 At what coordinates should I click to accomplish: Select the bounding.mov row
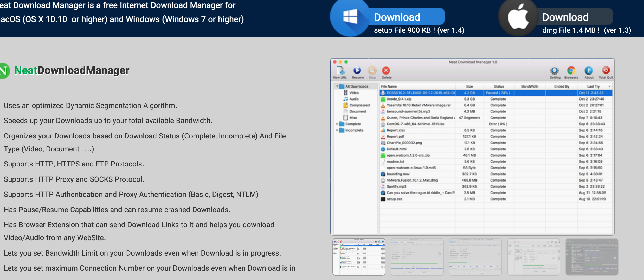[496, 174]
